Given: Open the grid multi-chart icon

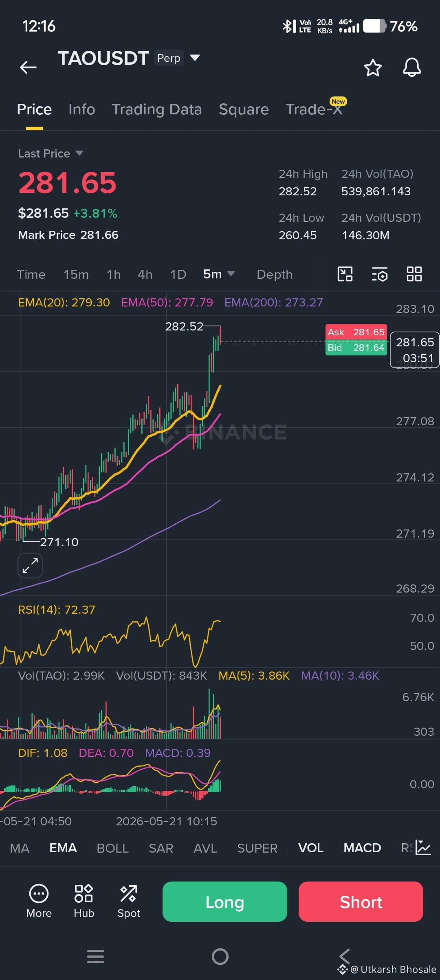Looking at the screenshot, I should pos(414,274).
